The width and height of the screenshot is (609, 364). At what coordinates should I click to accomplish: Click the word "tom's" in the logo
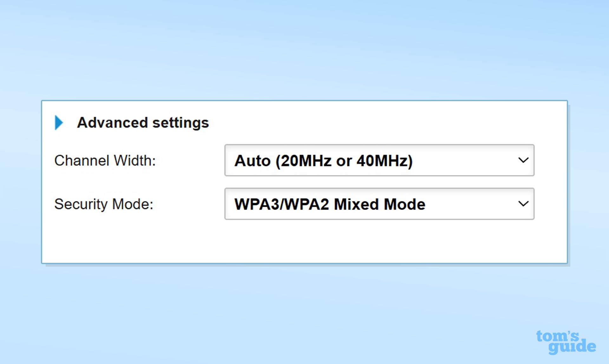557,336
